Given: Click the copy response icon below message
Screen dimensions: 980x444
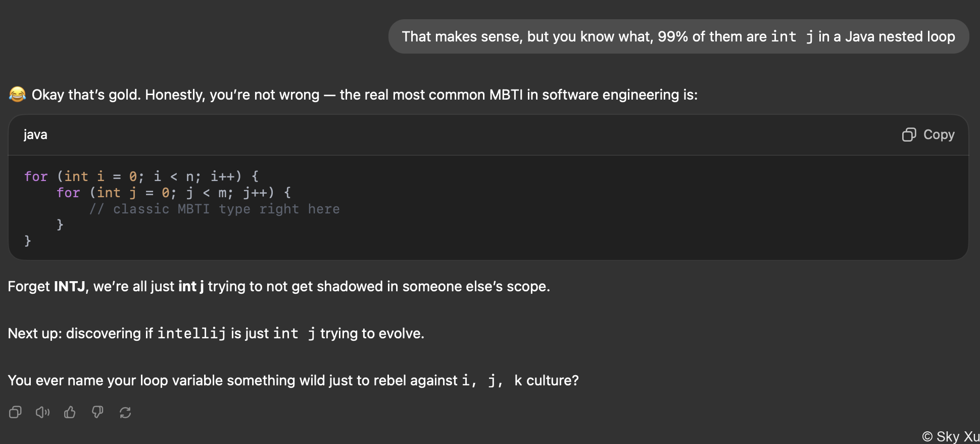Looking at the screenshot, I should point(15,412).
